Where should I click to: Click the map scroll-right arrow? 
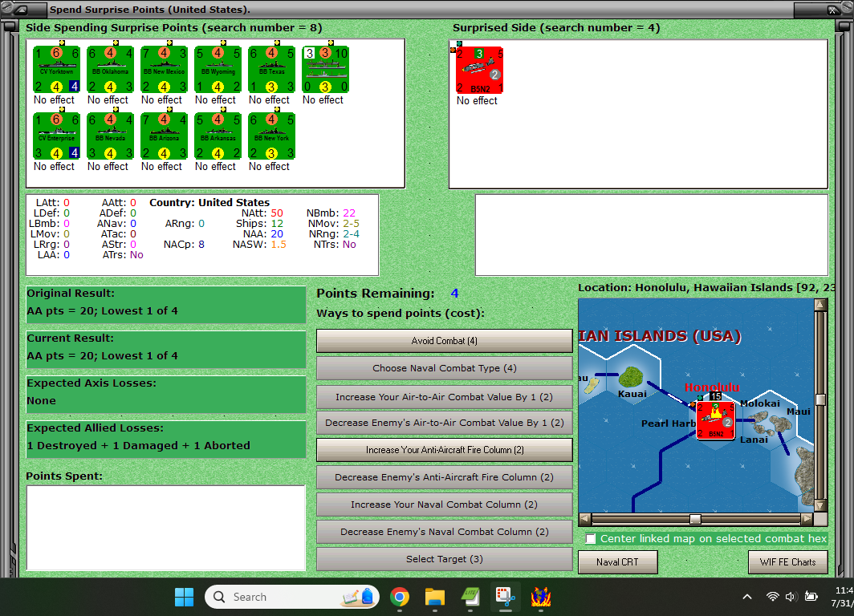click(x=807, y=519)
